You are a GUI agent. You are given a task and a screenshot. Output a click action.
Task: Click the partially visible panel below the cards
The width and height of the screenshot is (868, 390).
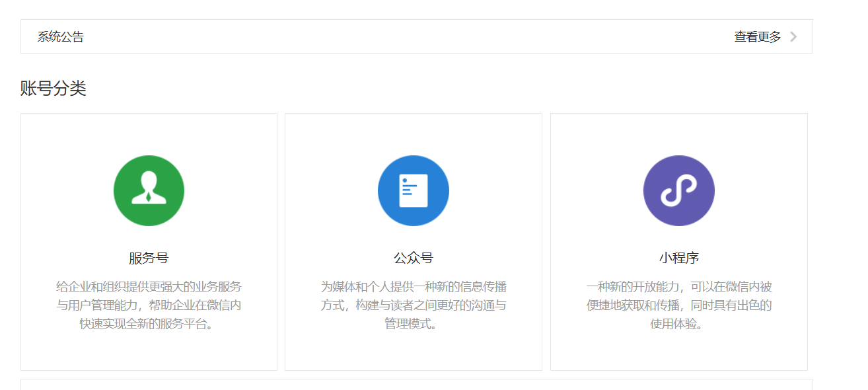(416, 385)
